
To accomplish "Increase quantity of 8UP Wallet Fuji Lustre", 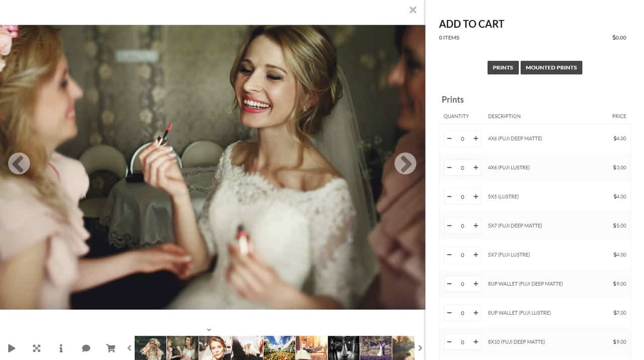I will click(475, 313).
